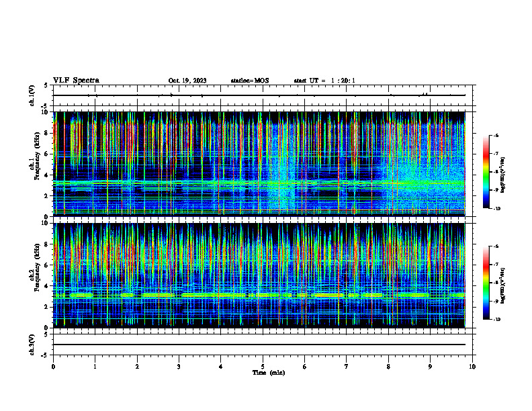The height and width of the screenshot is (411, 532).
Task: Click time axis tick label "5"
Action: tap(263, 367)
